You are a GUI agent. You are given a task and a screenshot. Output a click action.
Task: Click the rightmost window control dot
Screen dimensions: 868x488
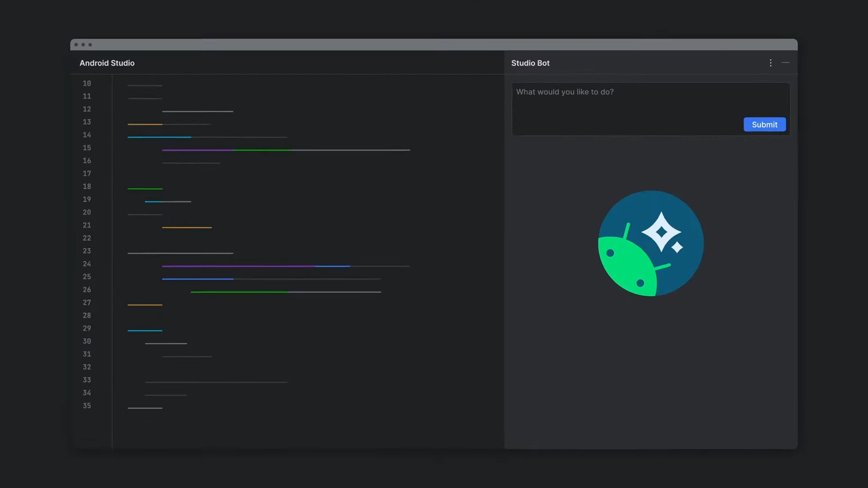click(90, 45)
